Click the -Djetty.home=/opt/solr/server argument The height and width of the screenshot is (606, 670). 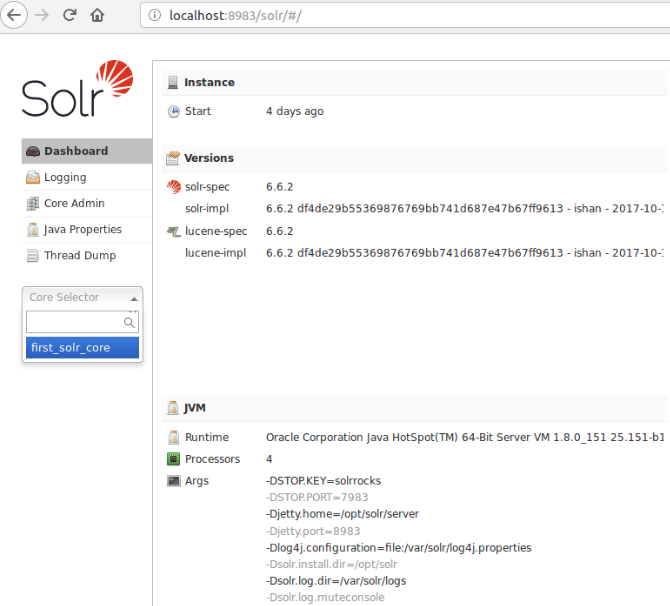[342, 514]
